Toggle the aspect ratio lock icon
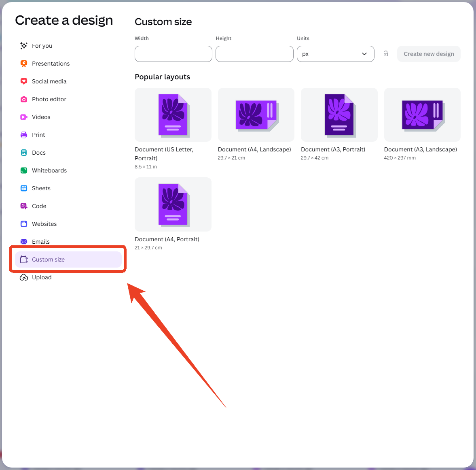 tap(385, 54)
